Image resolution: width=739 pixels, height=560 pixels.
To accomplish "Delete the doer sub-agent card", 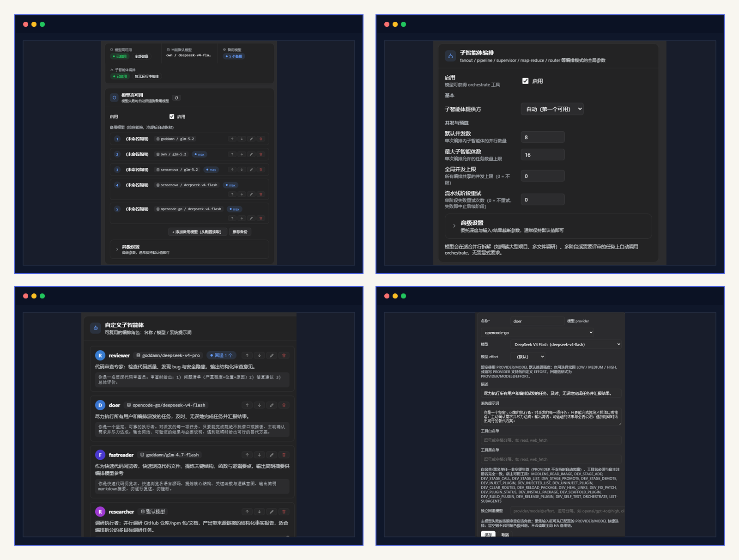I will [x=284, y=405].
